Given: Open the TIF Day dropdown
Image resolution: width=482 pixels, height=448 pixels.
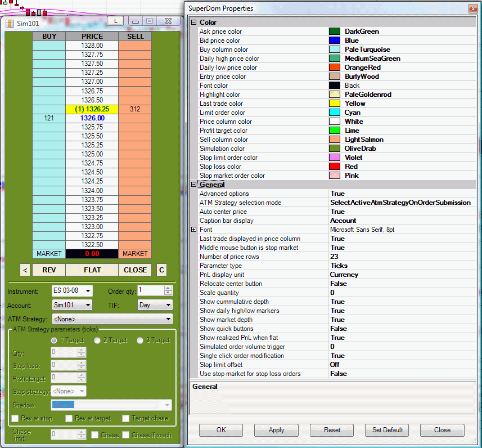Looking at the screenshot, I should click(x=168, y=305).
